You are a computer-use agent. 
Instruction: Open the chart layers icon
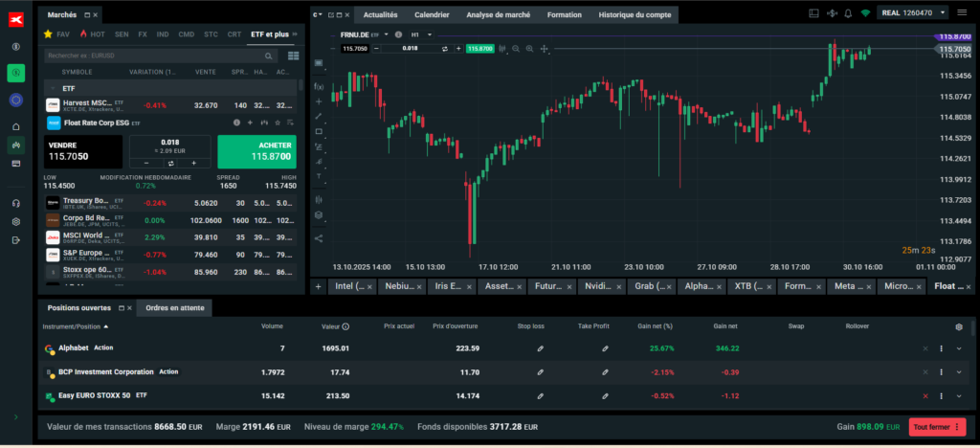click(x=319, y=215)
